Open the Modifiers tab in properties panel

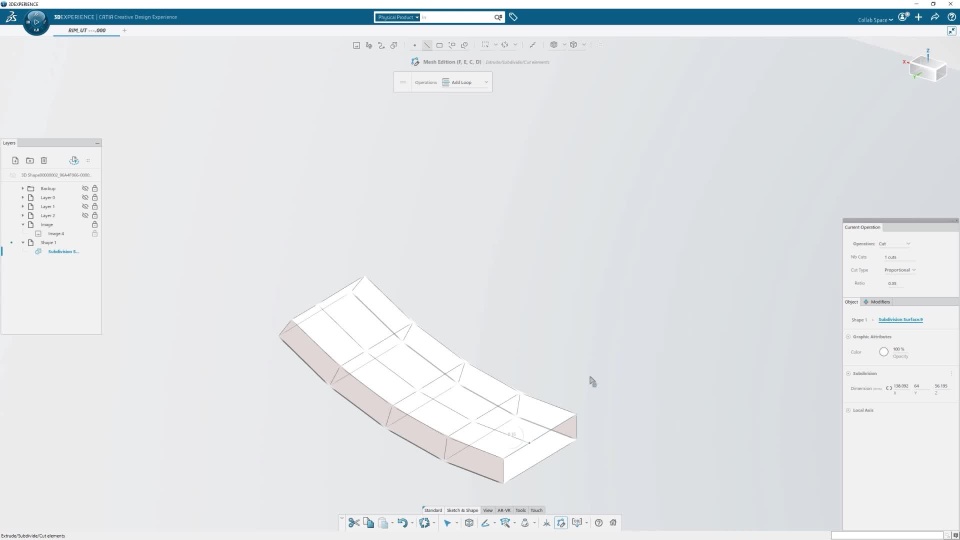877,302
